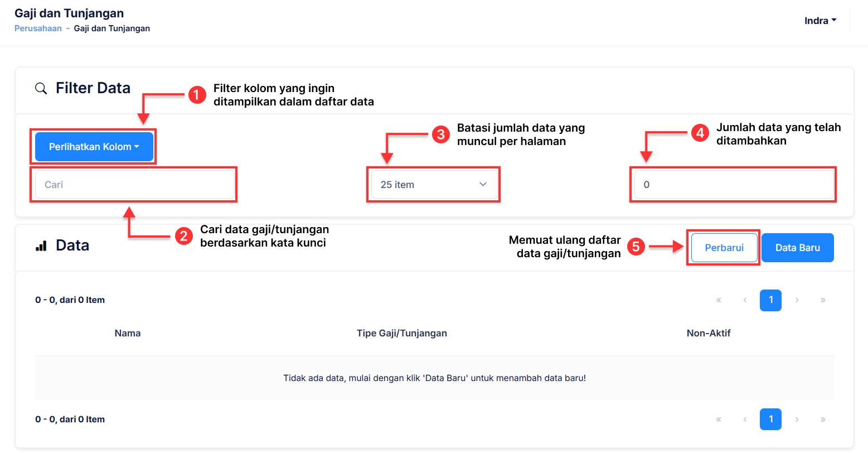
Task: Click the Gaji dan Tunjangan breadcrumb item
Action: [x=111, y=28]
